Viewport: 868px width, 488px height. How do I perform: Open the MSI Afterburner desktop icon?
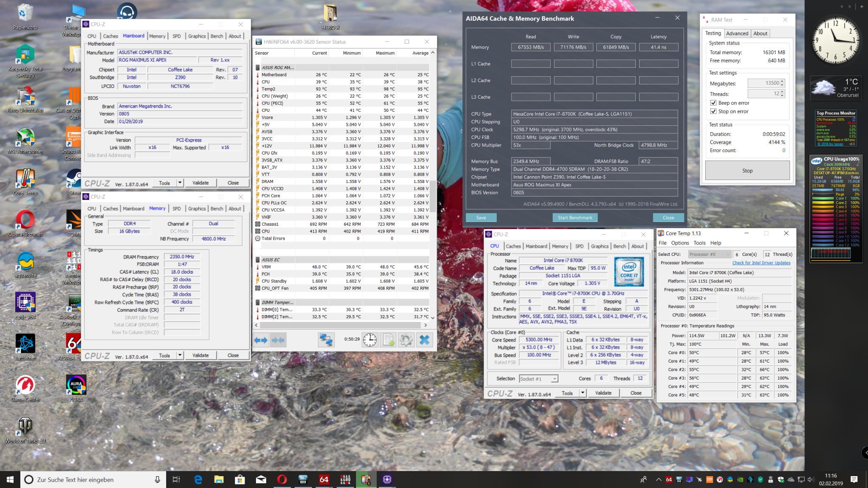pyautogui.click(x=25, y=141)
